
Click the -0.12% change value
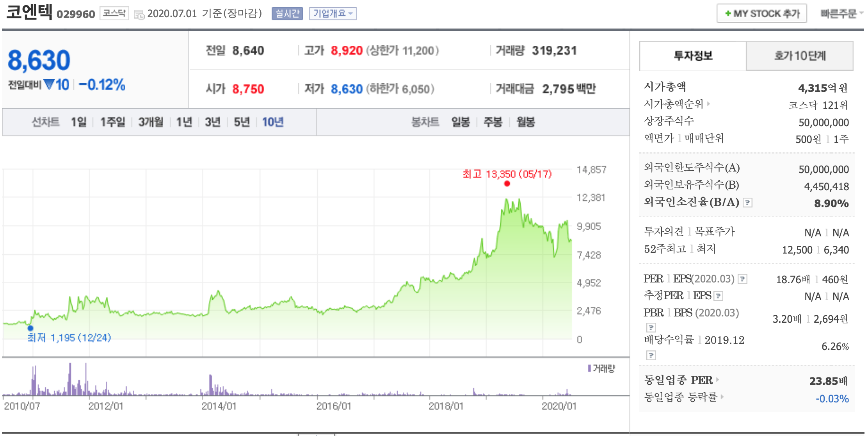(102, 85)
